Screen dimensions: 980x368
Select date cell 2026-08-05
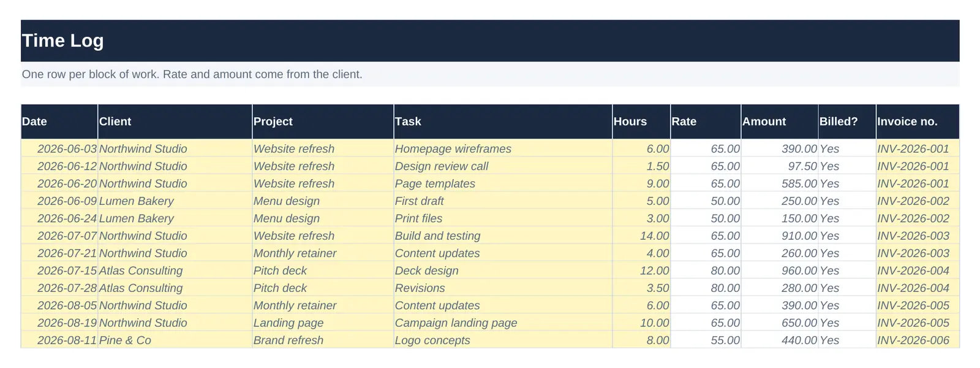(x=59, y=305)
